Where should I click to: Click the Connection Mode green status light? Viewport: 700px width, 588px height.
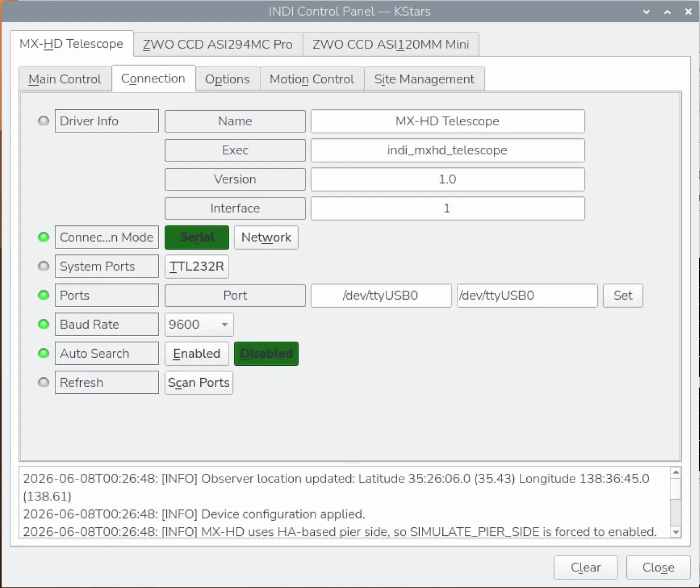(44, 237)
